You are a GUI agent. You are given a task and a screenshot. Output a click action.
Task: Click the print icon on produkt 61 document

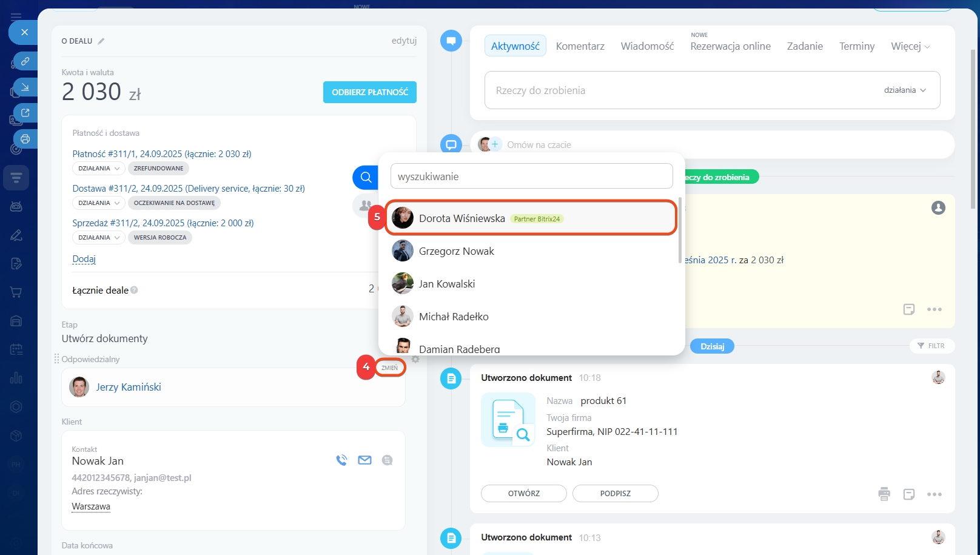pyautogui.click(x=884, y=494)
